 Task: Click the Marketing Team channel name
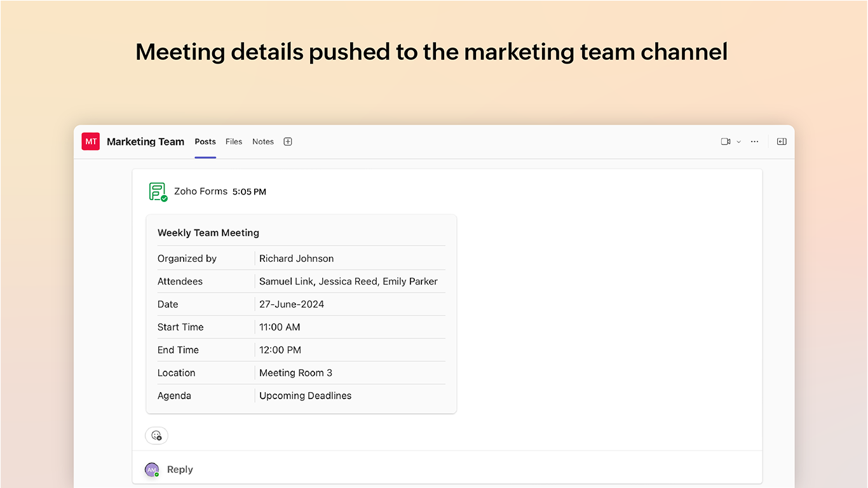(x=146, y=142)
